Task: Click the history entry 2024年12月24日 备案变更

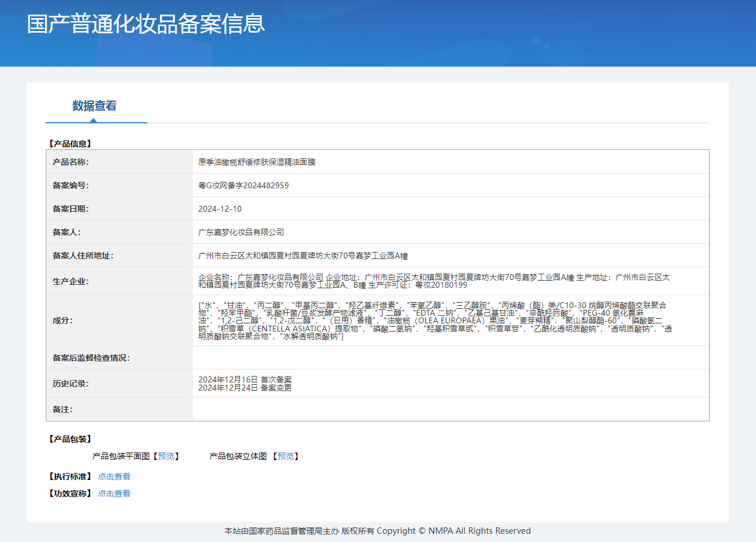Action: (x=245, y=388)
